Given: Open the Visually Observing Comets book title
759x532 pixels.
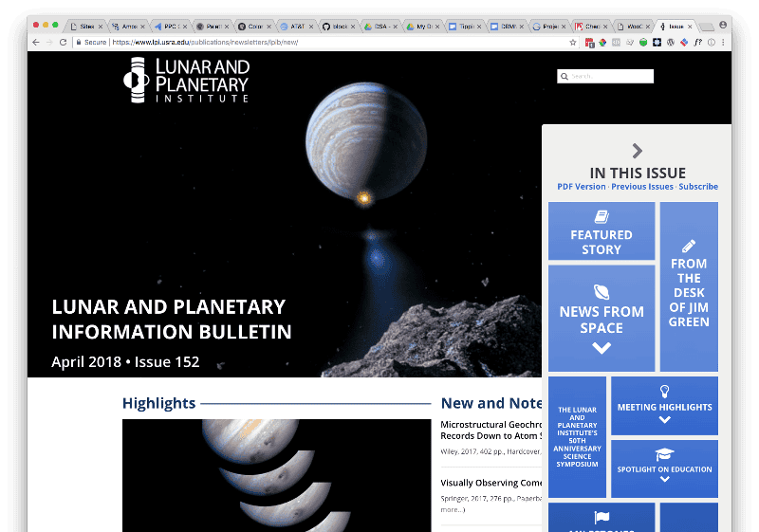Looking at the screenshot, I should (491, 483).
